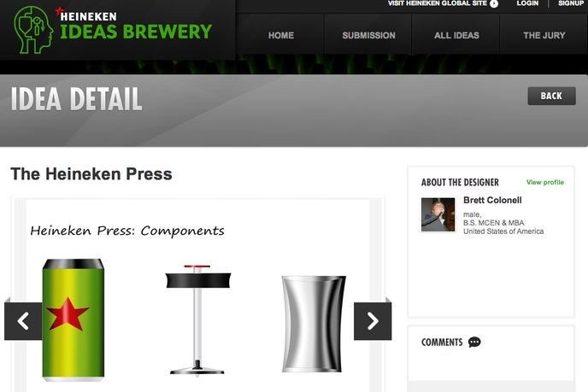Screen dimensions: 588x392
Task: Open the View profile link
Action: (545, 183)
